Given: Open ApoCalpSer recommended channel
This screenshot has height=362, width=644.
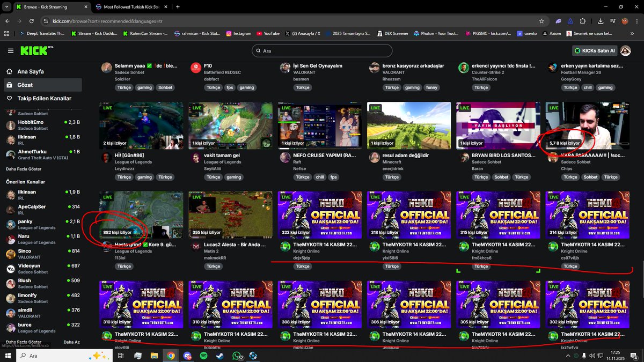Looking at the screenshot, I should point(43,209).
